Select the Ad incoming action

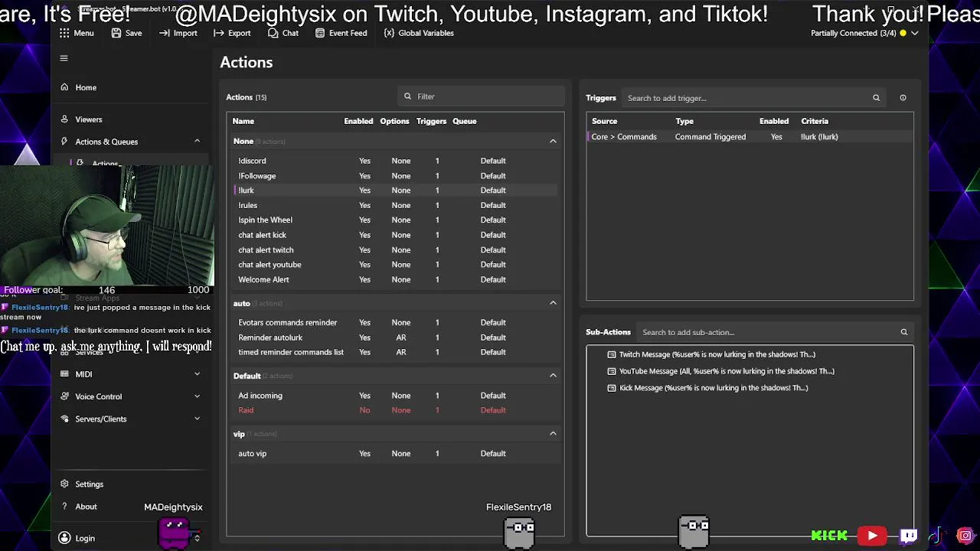tap(395, 396)
